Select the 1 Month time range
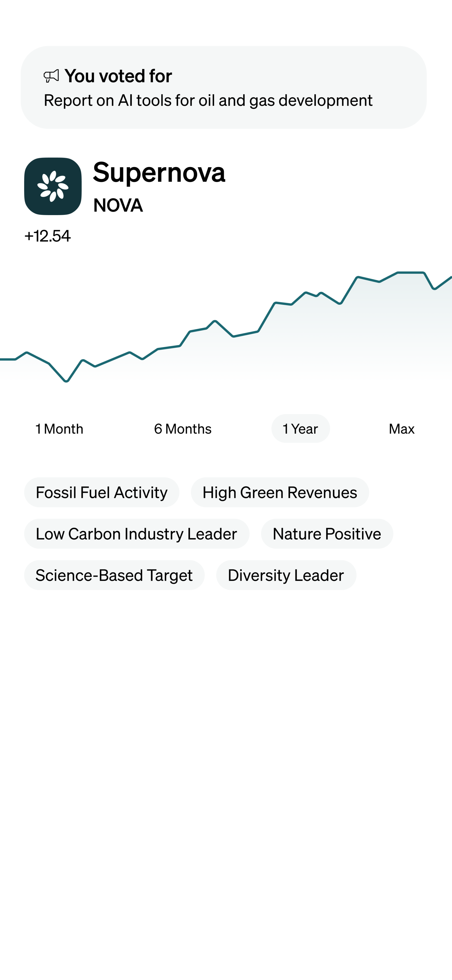This screenshot has height=980, width=452. pyautogui.click(x=59, y=429)
